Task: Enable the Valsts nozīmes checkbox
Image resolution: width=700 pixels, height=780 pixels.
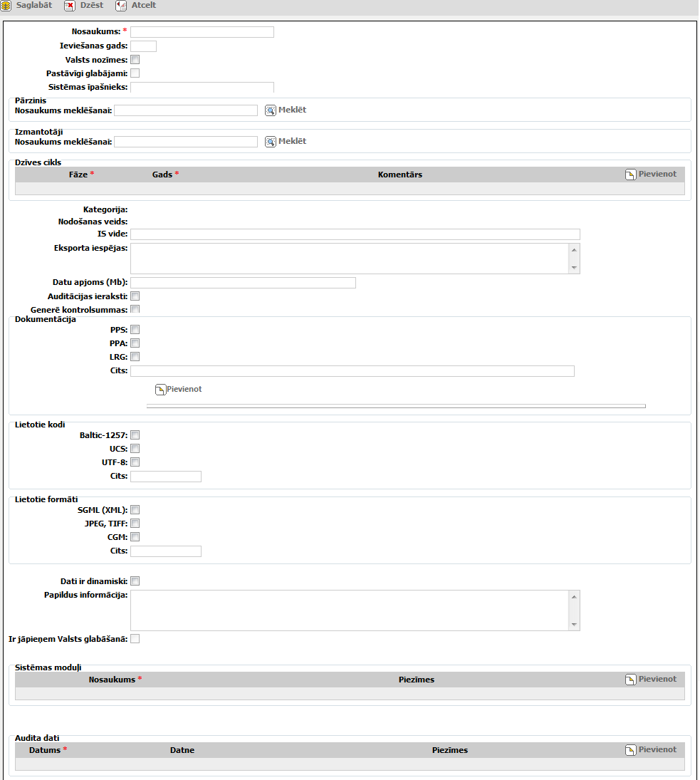Action: [135, 60]
